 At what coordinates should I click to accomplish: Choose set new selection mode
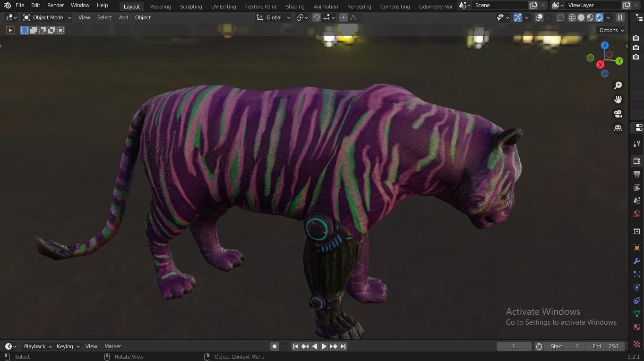pyautogui.click(x=25, y=30)
